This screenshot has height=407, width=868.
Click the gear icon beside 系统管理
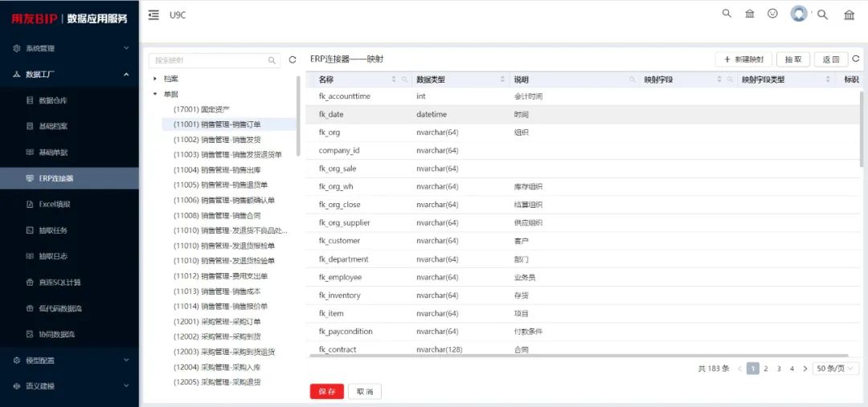click(17, 49)
